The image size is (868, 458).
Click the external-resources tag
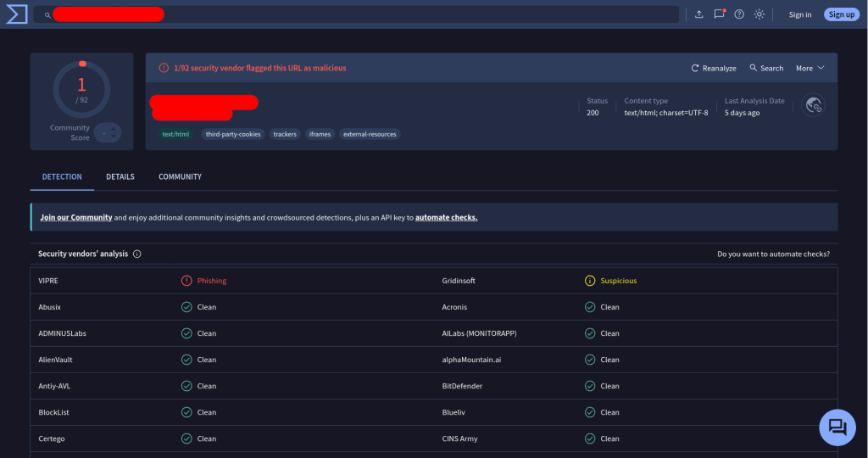[x=370, y=134]
